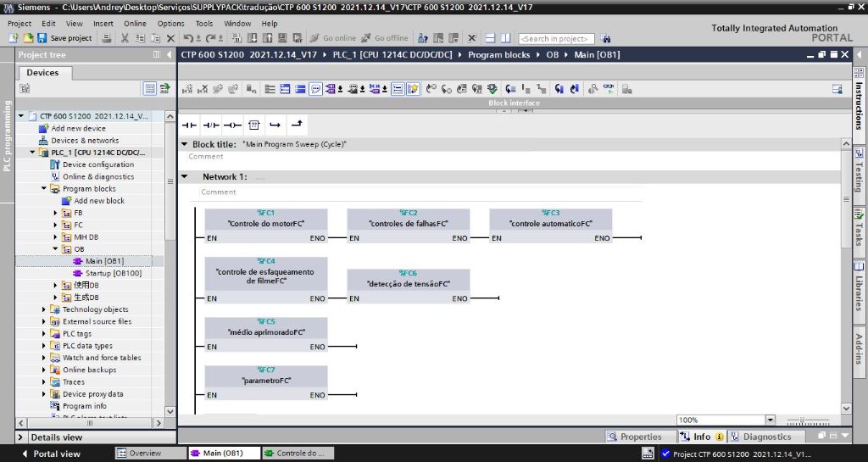The width and height of the screenshot is (868, 462).
Task: Collapse the Project tree panel arrow
Action: click(x=170, y=55)
